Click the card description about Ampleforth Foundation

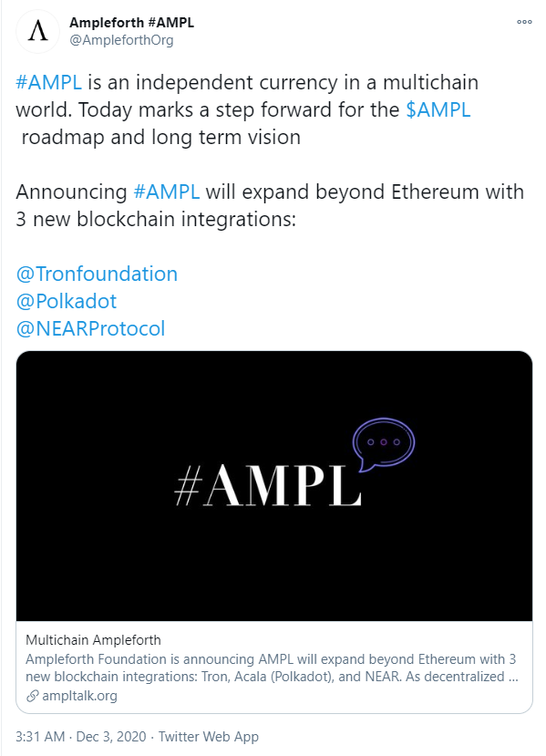pyautogui.click(x=272, y=668)
